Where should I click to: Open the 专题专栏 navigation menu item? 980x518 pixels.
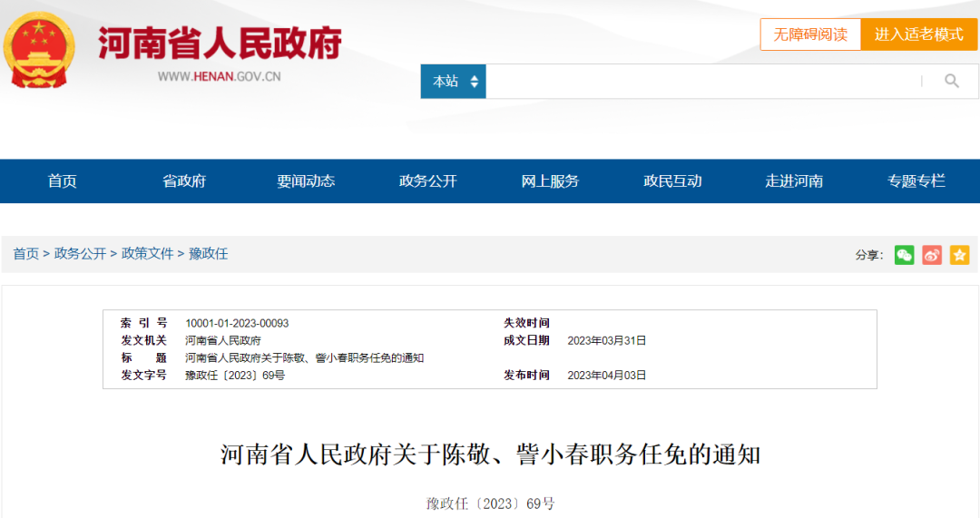916,181
